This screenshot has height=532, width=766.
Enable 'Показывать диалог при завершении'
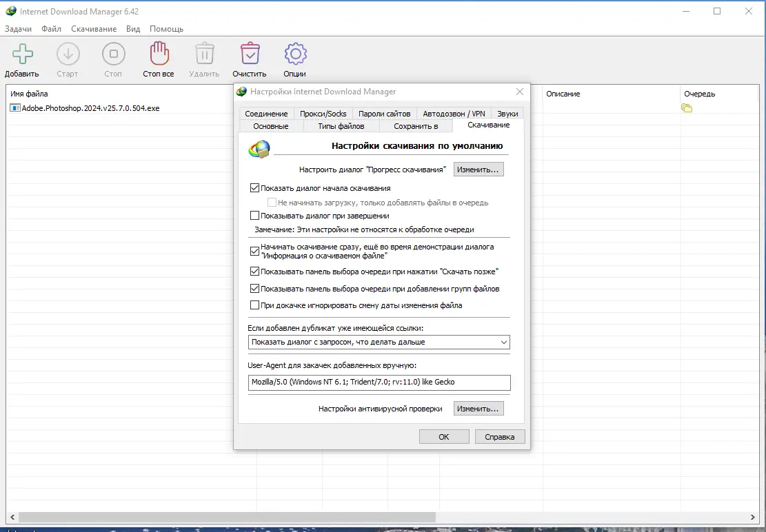(x=254, y=215)
